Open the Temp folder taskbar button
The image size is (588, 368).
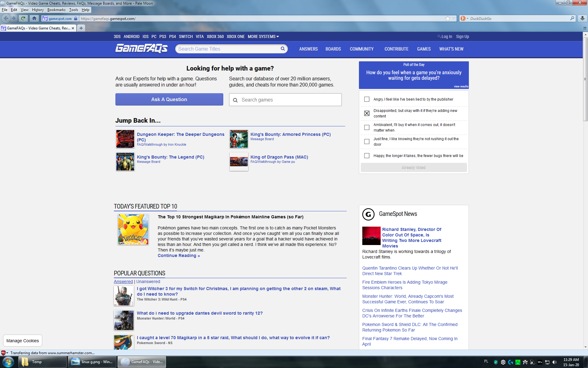coord(43,362)
